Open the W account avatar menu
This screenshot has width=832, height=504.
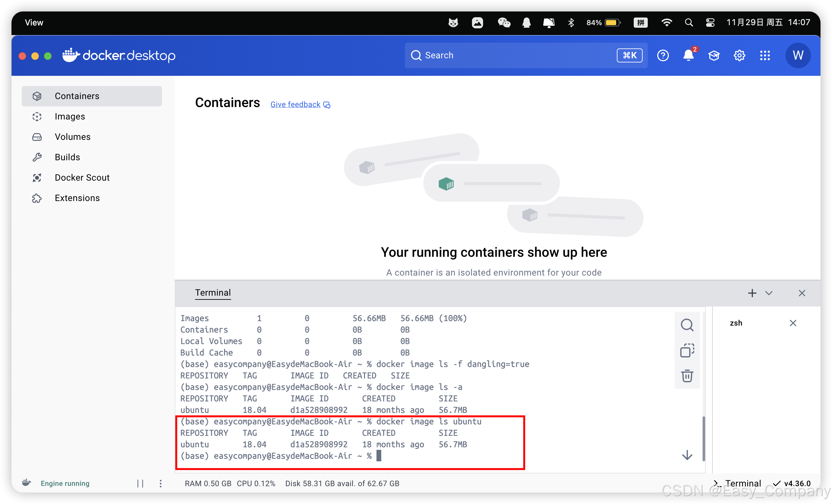click(798, 55)
